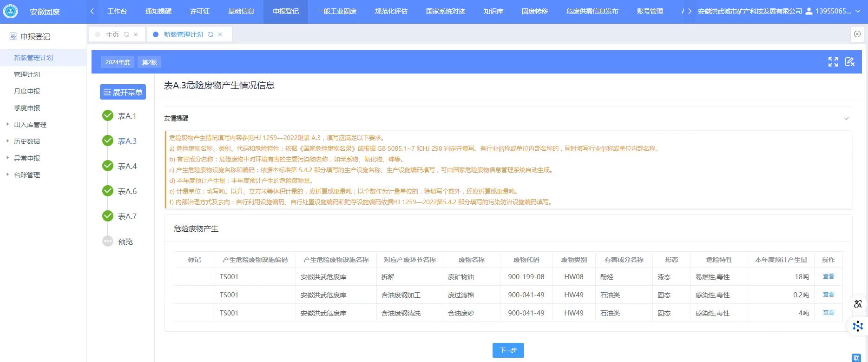The height and width of the screenshot is (362, 868).
Task: Select 月度申报 in the sidebar
Action: (x=27, y=91)
